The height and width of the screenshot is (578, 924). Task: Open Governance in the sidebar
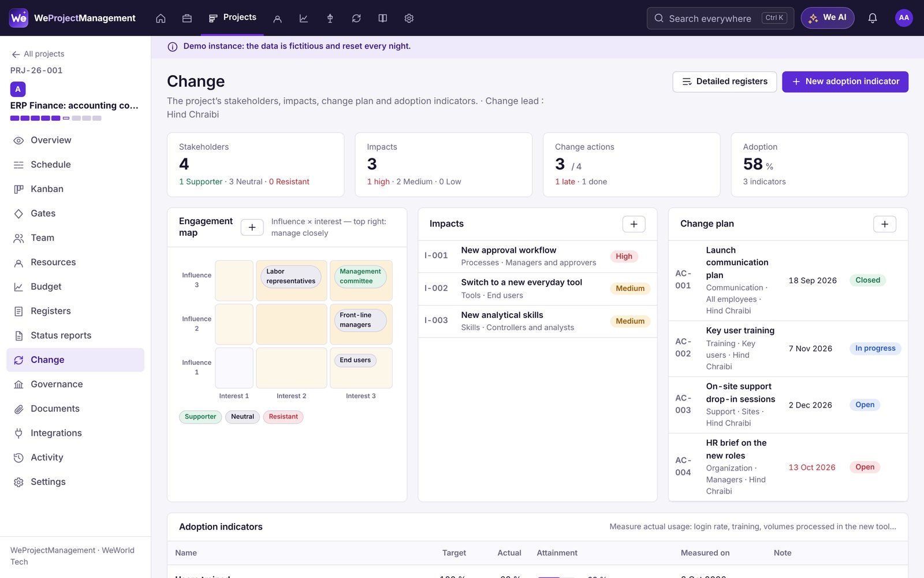[75, 384]
